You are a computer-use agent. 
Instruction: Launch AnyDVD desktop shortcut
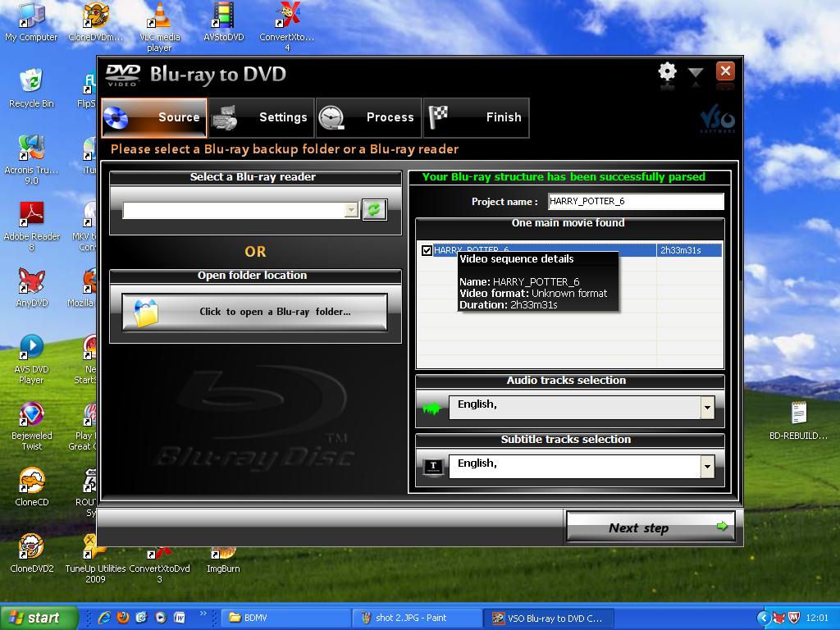[x=32, y=288]
